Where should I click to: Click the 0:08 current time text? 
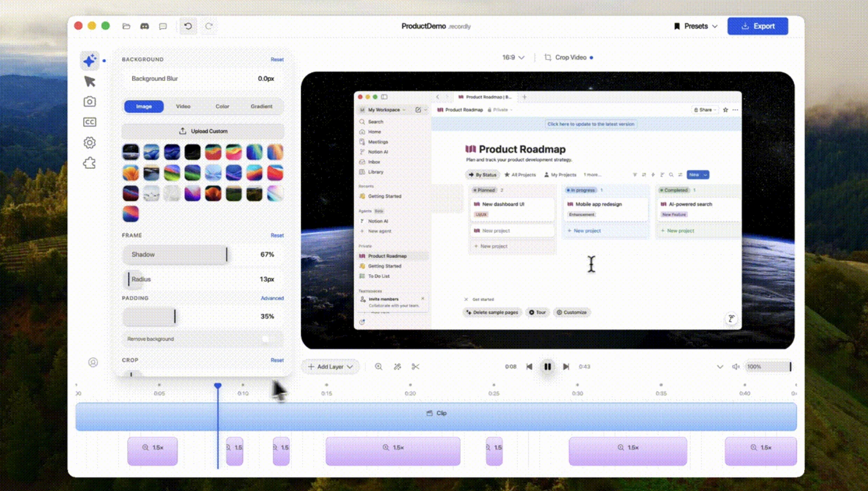[x=511, y=366]
